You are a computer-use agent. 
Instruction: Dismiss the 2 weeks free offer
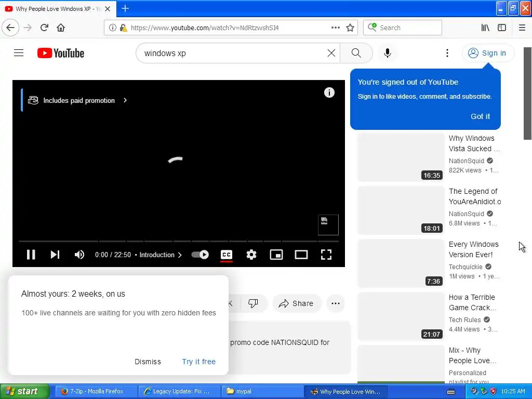(x=148, y=362)
